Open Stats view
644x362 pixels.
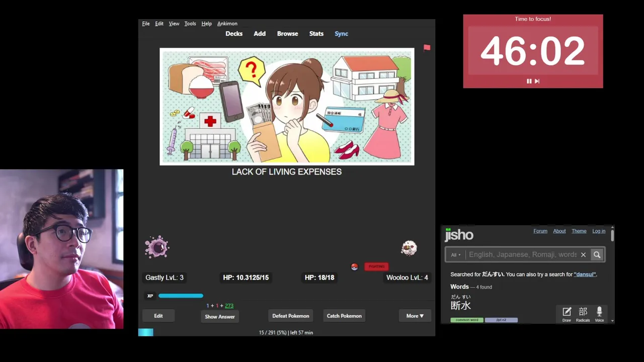[316, 34]
